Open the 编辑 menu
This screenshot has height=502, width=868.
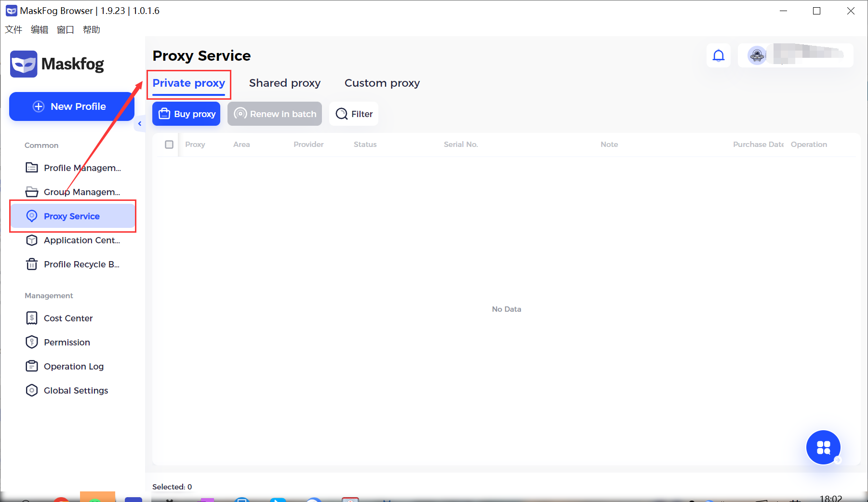(40, 29)
